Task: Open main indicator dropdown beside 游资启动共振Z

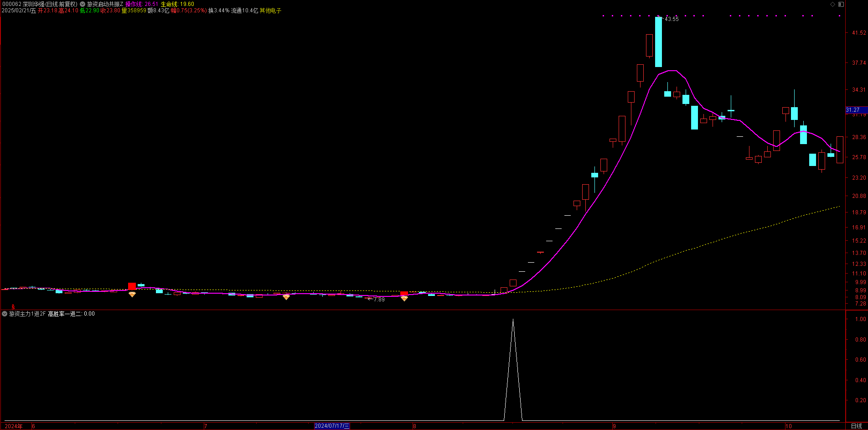Action: [83, 4]
